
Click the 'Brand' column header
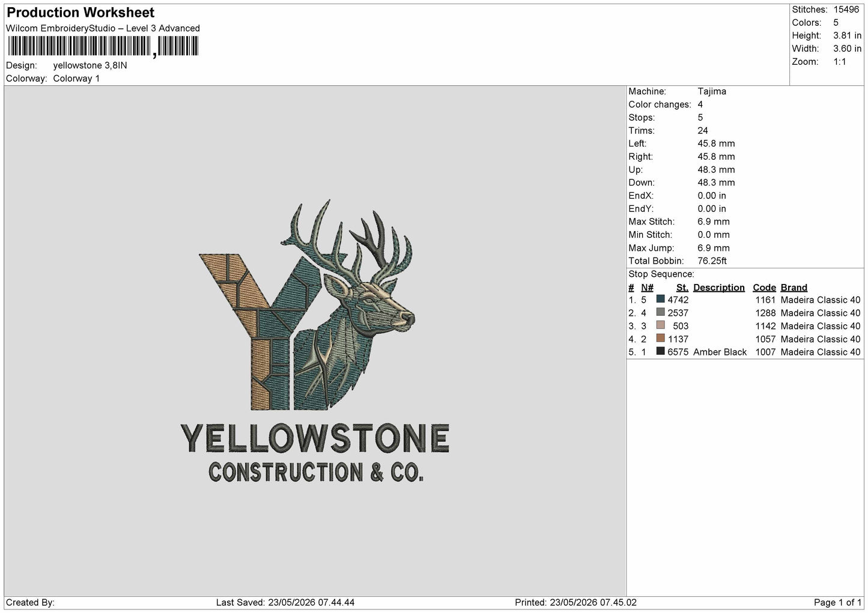[794, 288]
